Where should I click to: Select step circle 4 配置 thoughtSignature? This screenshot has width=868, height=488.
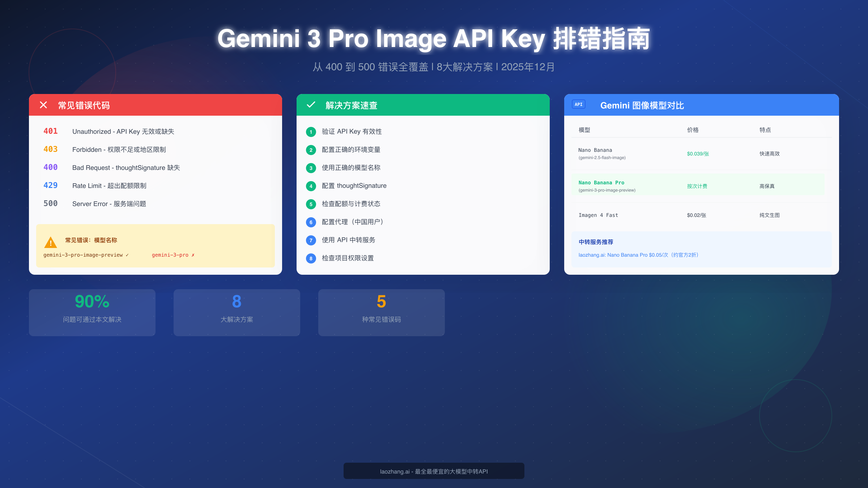(311, 186)
